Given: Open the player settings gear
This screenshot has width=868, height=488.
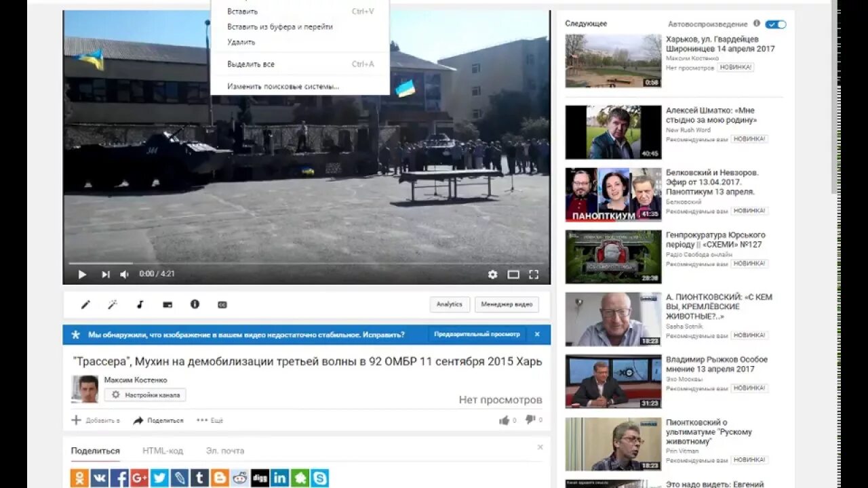Looking at the screenshot, I should (492, 274).
